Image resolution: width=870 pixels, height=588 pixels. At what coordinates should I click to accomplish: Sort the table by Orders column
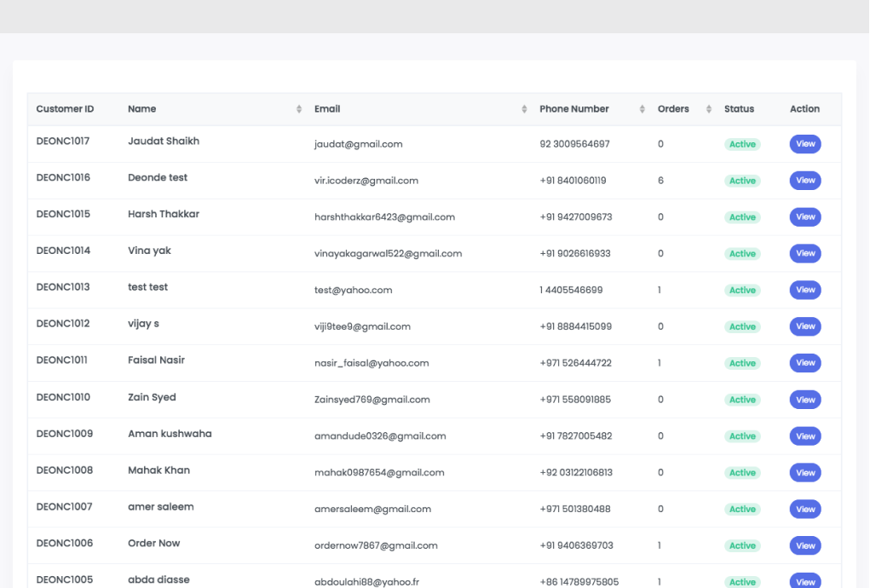pyautogui.click(x=709, y=109)
